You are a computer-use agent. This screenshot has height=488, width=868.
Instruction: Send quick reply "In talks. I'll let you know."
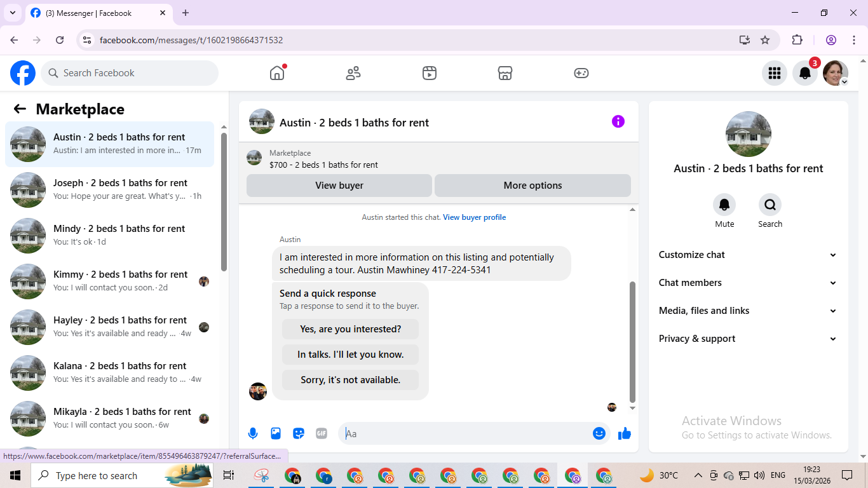tap(351, 355)
